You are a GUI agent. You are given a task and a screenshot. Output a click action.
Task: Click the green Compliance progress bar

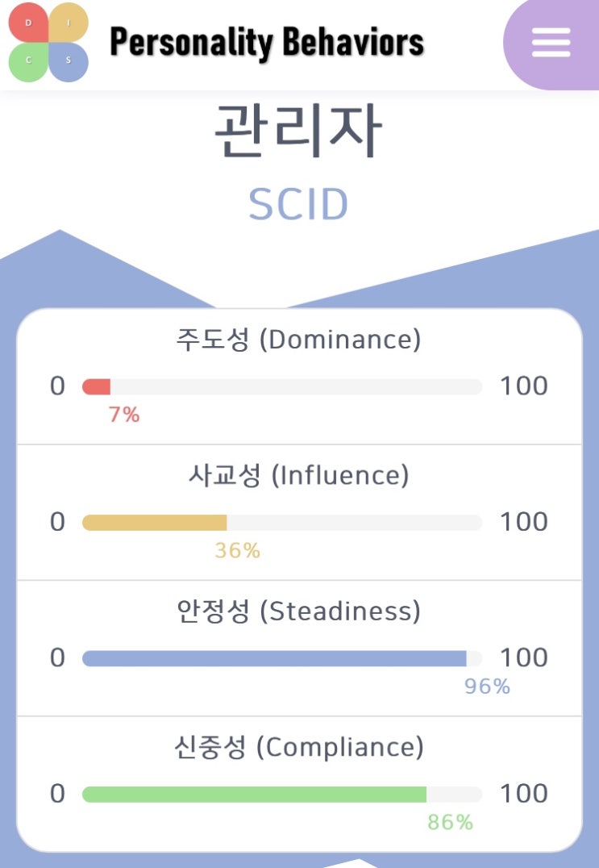pos(254,795)
